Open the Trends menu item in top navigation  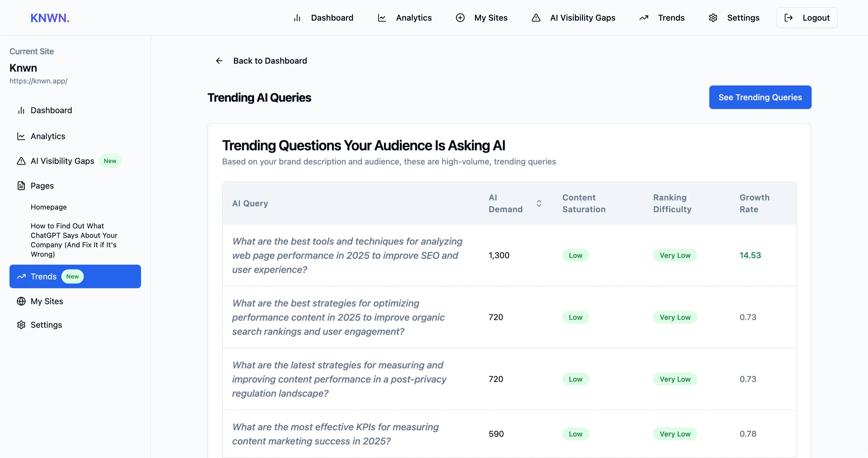(671, 17)
